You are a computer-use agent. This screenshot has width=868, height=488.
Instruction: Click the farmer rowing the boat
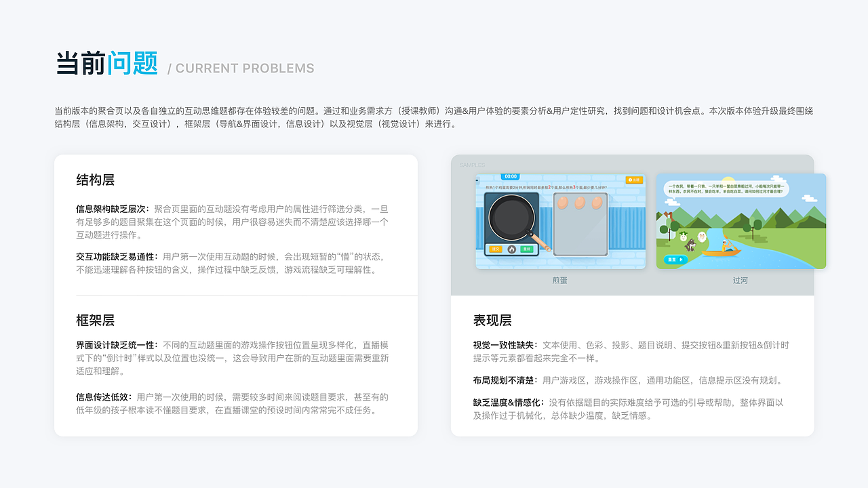(x=727, y=245)
